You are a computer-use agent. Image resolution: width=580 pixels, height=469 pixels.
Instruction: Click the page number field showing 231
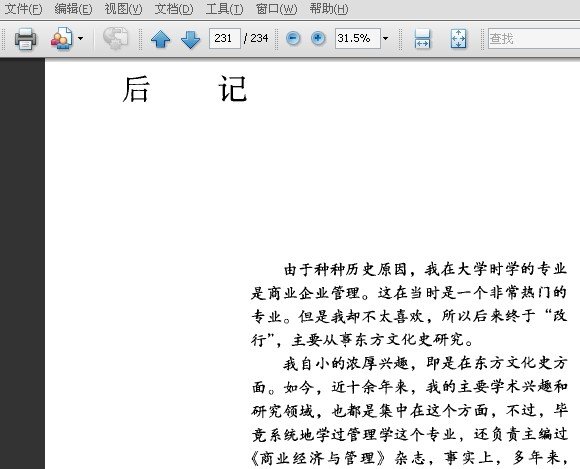coord(225,38)
